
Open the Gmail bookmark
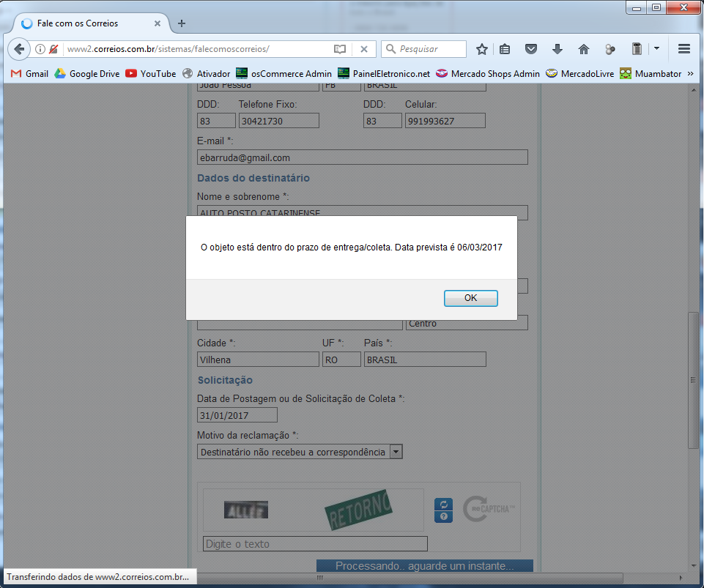pos(29,74)
